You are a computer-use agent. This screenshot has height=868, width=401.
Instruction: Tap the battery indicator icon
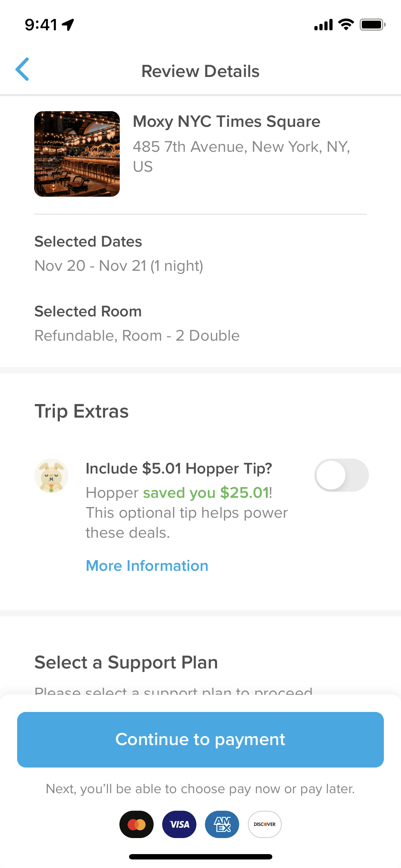coord(372,25)
